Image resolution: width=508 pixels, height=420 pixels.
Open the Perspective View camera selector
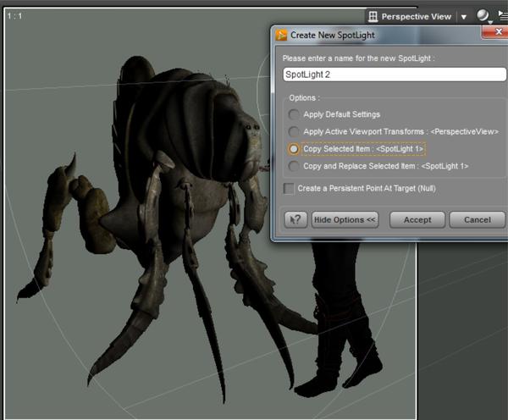[x=416, y=17]
